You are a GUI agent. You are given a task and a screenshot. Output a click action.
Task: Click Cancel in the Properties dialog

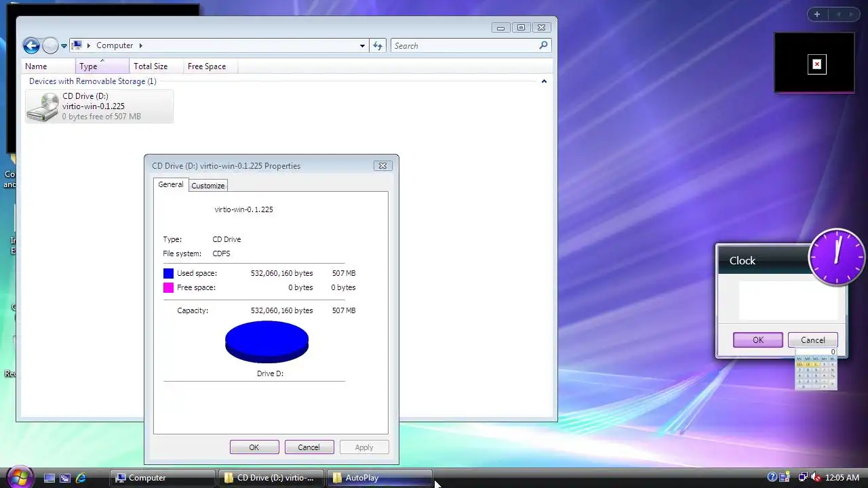click(309, 447)
